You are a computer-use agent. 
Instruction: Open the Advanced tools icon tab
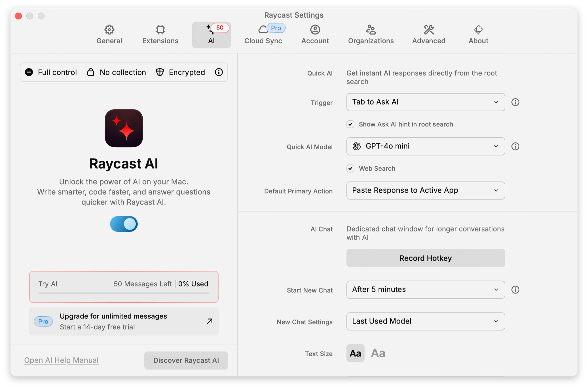429,30
